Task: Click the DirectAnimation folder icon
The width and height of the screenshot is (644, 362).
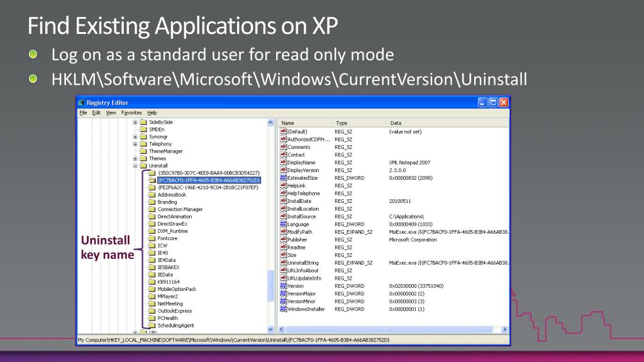Action: (152, 217)
